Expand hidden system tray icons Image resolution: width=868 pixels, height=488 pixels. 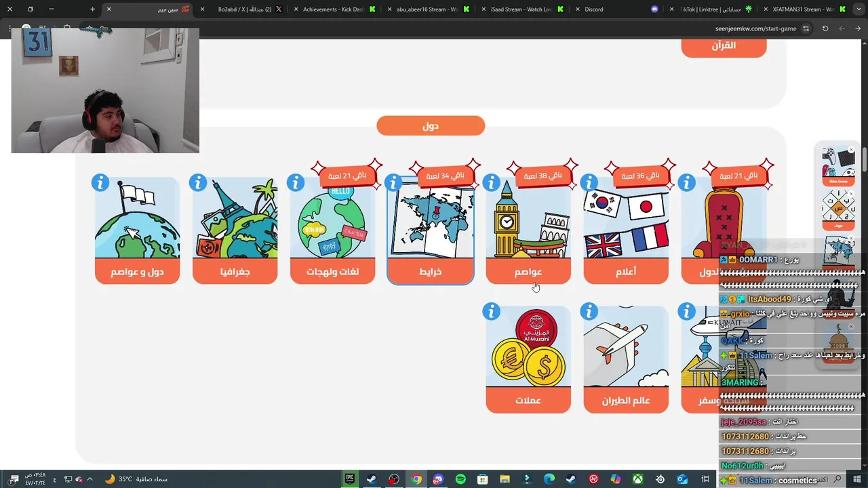pyautogui.click(x=90, y=479)
